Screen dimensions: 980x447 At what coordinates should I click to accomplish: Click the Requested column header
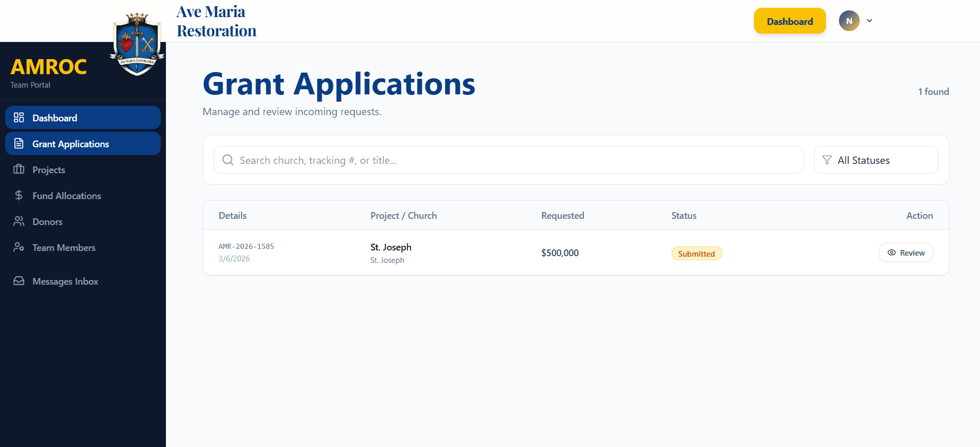(x=563, y=215)
